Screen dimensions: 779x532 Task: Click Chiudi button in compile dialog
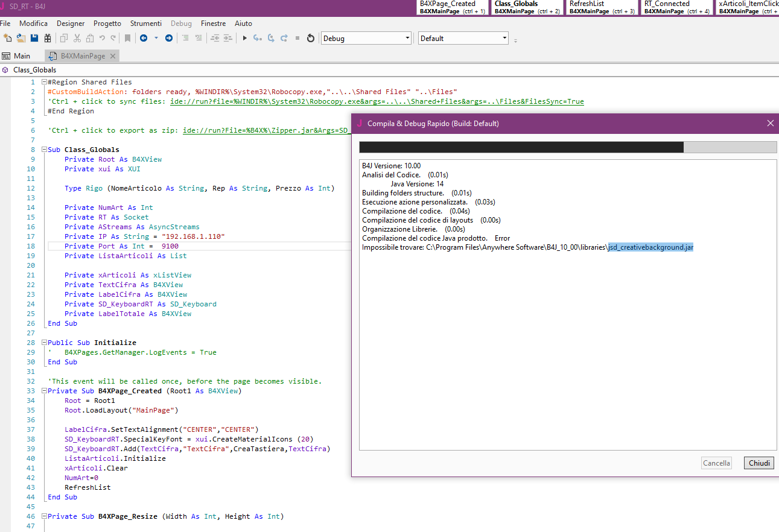(x=759, y=463)
